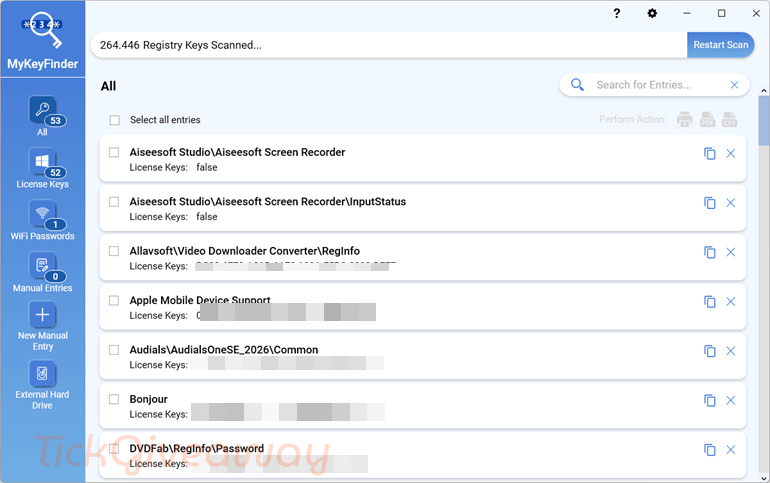Select the Allavsoft RegInfo checkbox
The width and height of the screenshot is (770, 483).
(114, 251)
